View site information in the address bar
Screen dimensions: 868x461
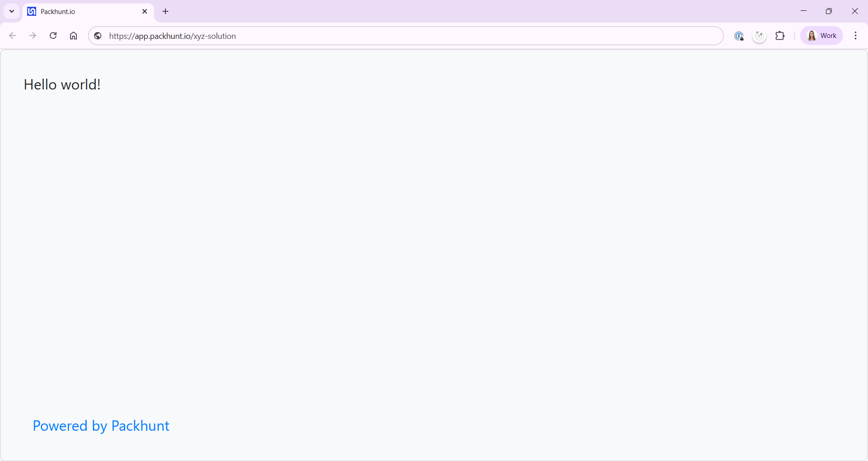click(98, 36)
